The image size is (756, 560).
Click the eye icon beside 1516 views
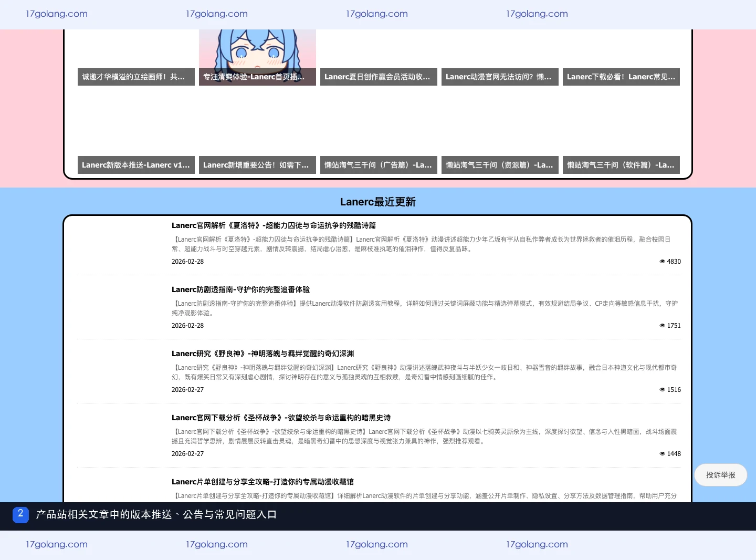(x=662, y=390)
